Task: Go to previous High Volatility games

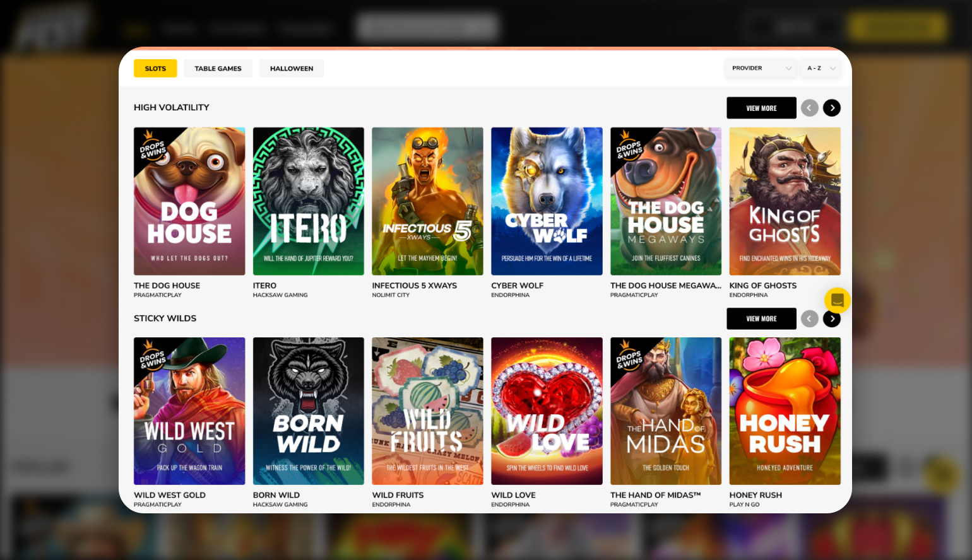Action: 810,108
